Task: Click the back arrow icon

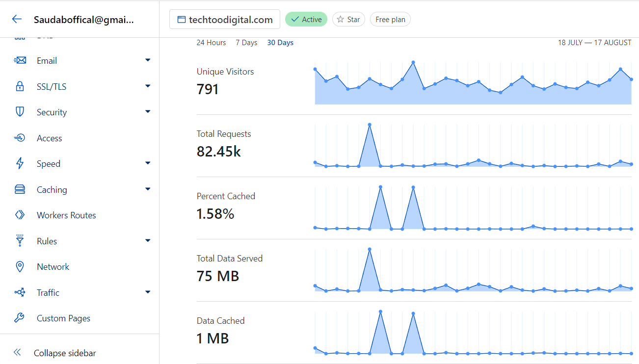Action: pos(17,19)
